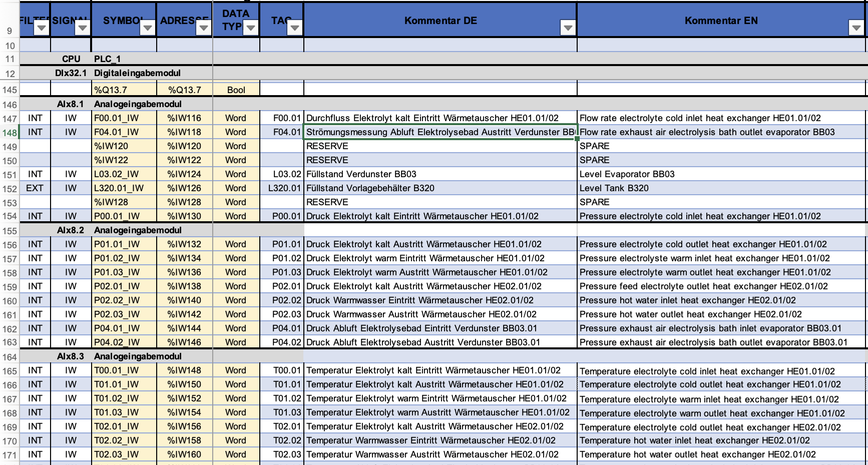
Task: Click address cell %IW156
Action: coord(185,426)
